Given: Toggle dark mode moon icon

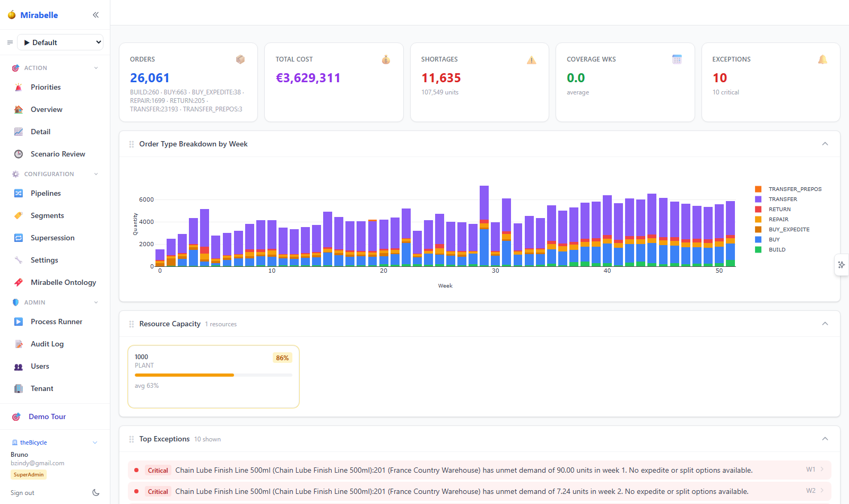Looking at the screenshot, I should point(96,493).
